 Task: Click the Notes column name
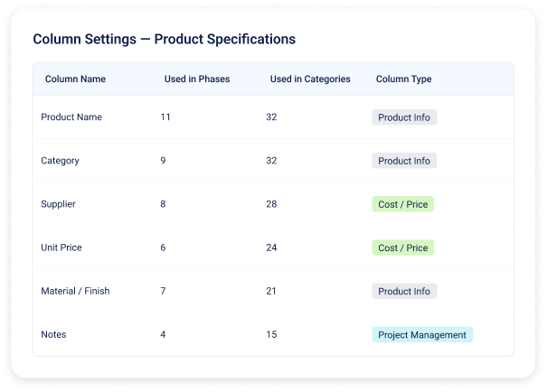tap(54, 334)
